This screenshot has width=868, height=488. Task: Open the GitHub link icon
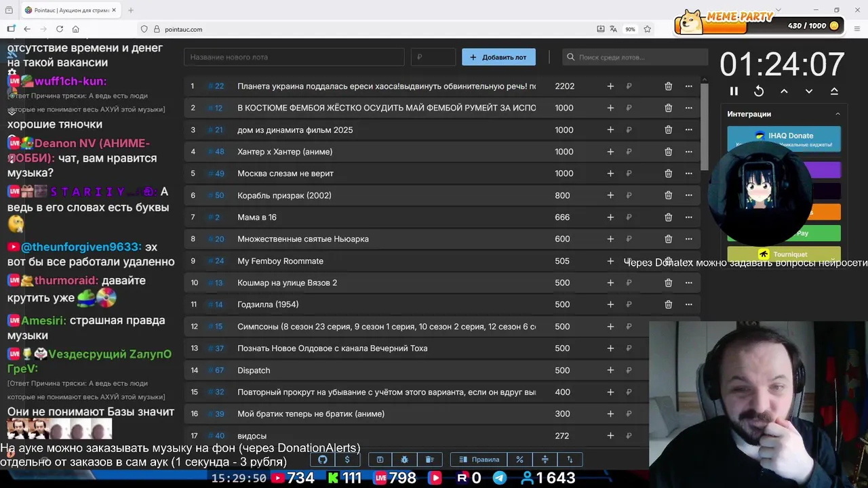[x=323, y=460]
